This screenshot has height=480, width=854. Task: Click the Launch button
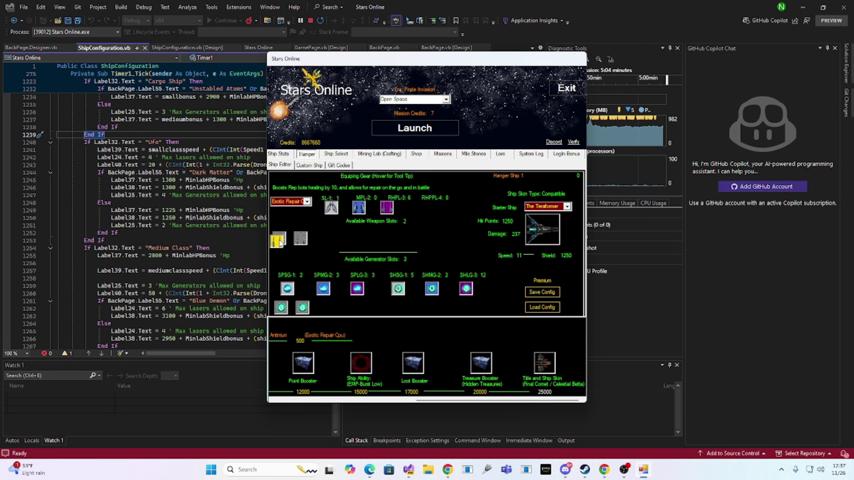click(414, 128)
